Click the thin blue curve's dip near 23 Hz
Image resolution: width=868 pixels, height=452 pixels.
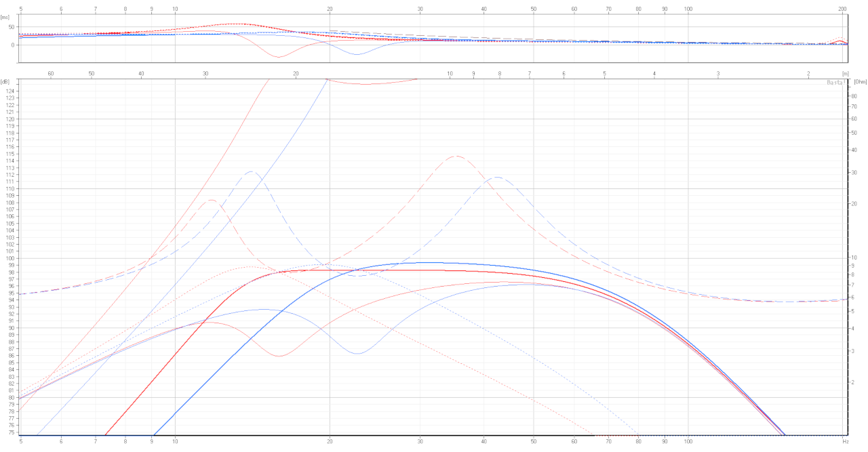click(357, 354)
